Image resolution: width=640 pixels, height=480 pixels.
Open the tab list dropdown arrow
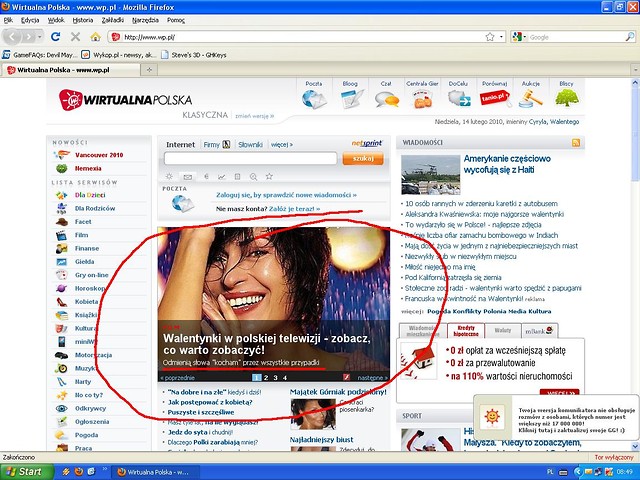click(x=635, y=70)
